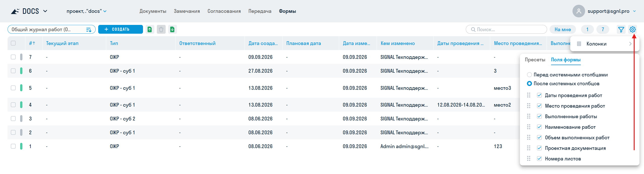Screen dimensions: 644x174
Task: Uncheck 'Место проведения работ' checkbox
Action: tap(539, 106)
